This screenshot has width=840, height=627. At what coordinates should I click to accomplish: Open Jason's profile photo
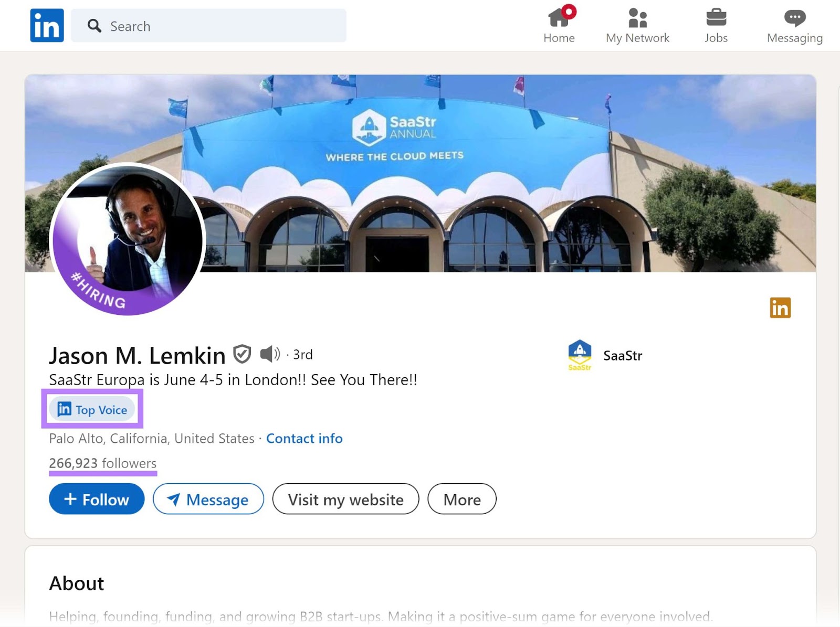tap(126, 240)
